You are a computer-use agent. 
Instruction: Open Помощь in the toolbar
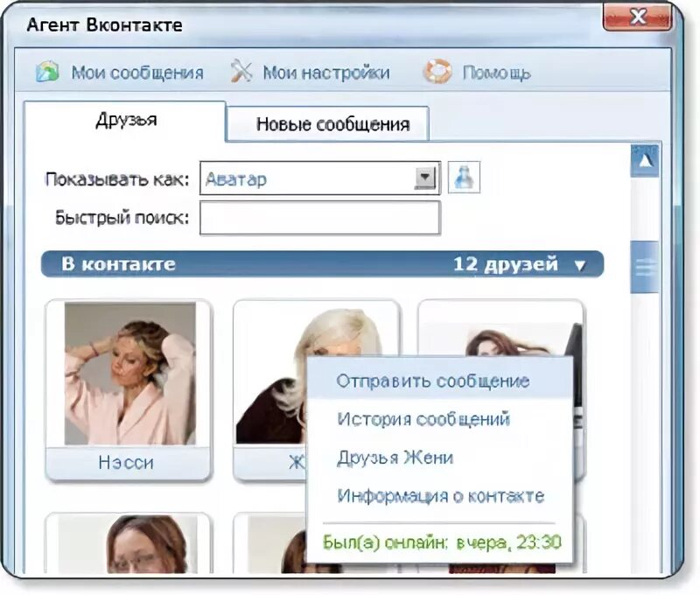pyautogui.click(x=496, y=73)
